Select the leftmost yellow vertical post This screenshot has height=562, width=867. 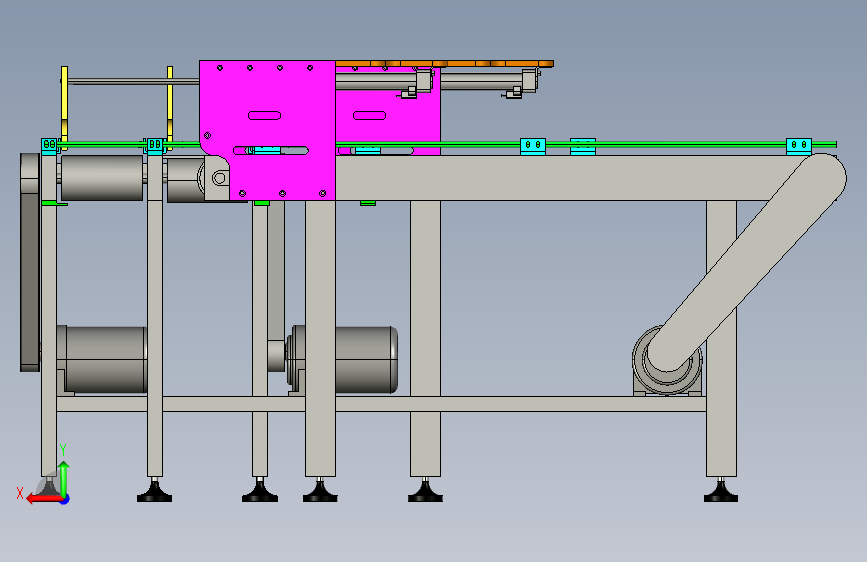(x=64, y=108)
